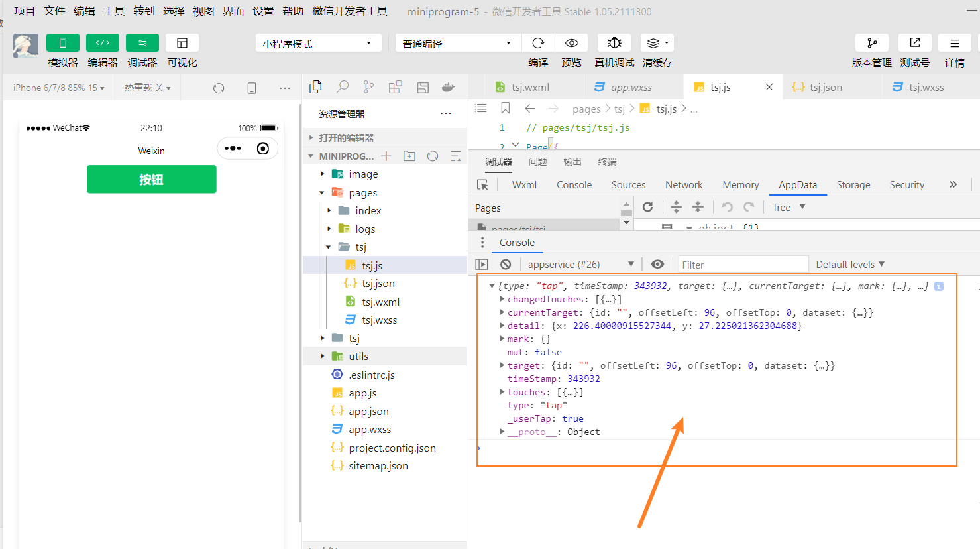The height and width of the screenshot is (549, 980).
Task: Click the element inspector select icon
Action: point(482,185)
